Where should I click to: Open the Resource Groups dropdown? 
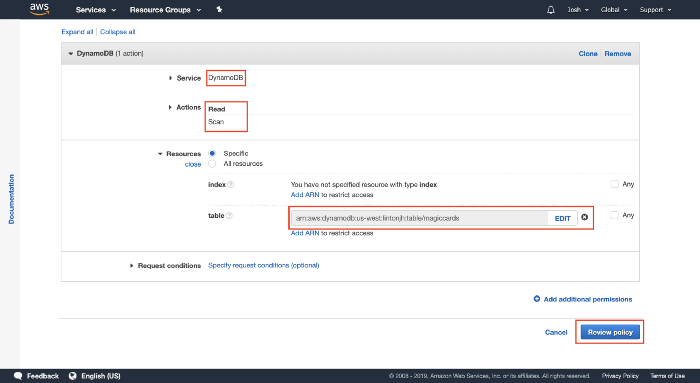click(x=165, y=10)
